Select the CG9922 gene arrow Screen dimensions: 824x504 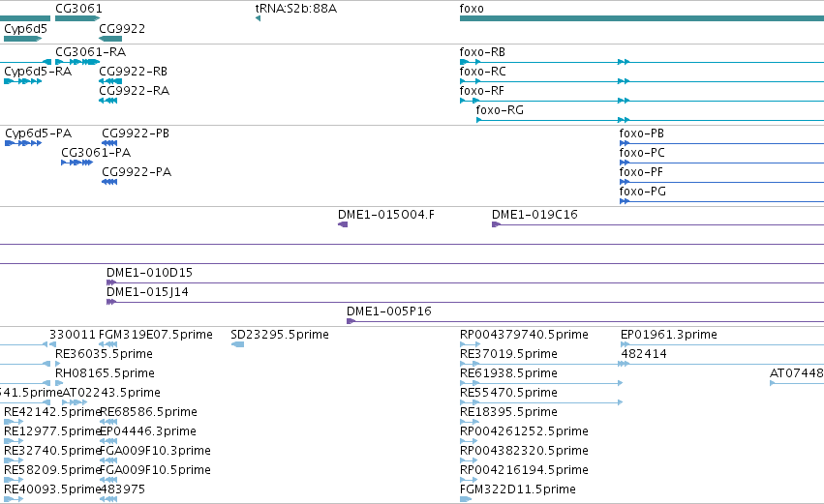(110, 39)
